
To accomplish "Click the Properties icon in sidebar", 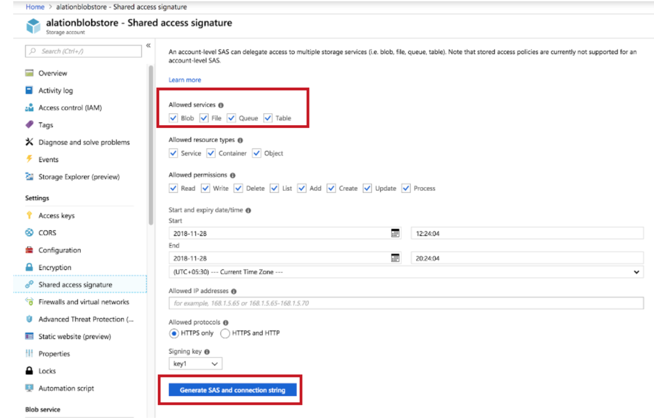I will click(29, 353).
